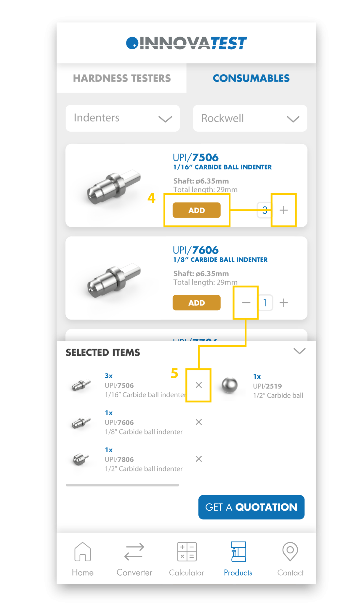Switch to the Hardness Testers tab
Screen dimensions: 364x607
pyautogui.click(x=122, y=78)
